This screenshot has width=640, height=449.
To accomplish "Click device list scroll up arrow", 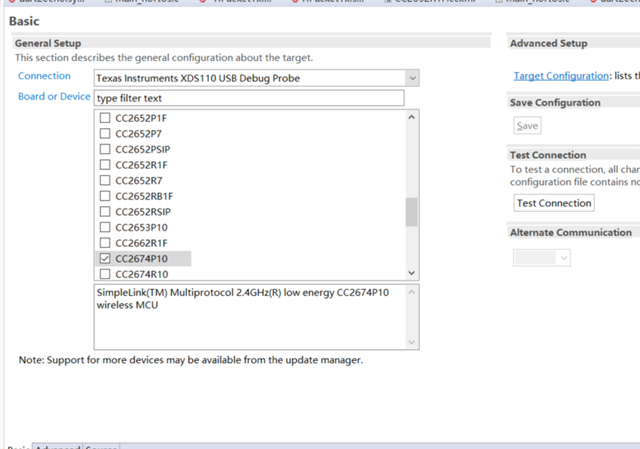I will (x=411, y=117).
